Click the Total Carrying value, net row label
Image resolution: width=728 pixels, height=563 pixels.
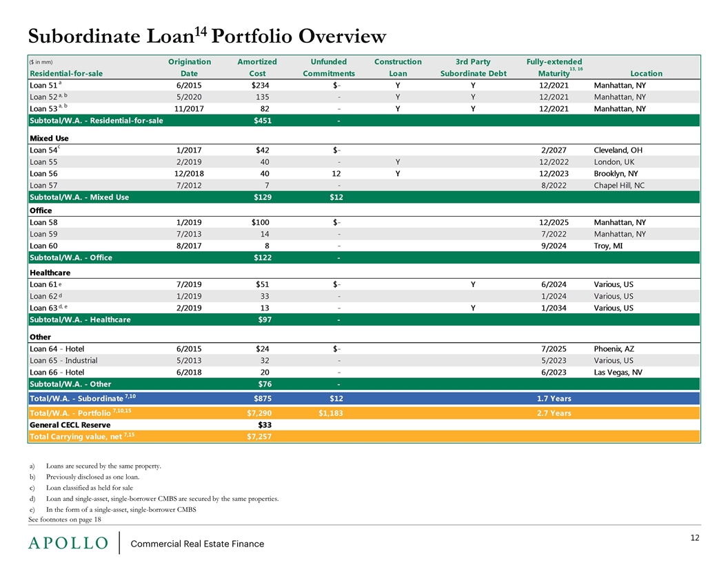[x=82, y=436]
